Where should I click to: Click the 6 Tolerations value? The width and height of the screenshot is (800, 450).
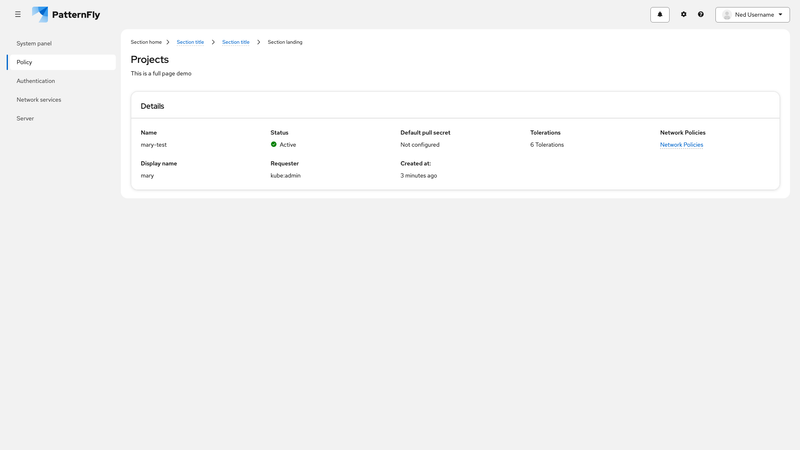(547, 145)
